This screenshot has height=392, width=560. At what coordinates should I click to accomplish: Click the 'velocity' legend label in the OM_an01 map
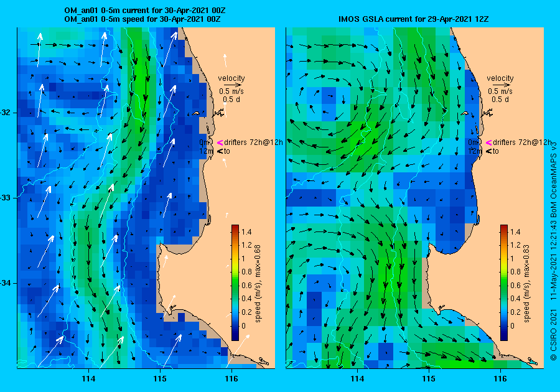click(231, 78)
